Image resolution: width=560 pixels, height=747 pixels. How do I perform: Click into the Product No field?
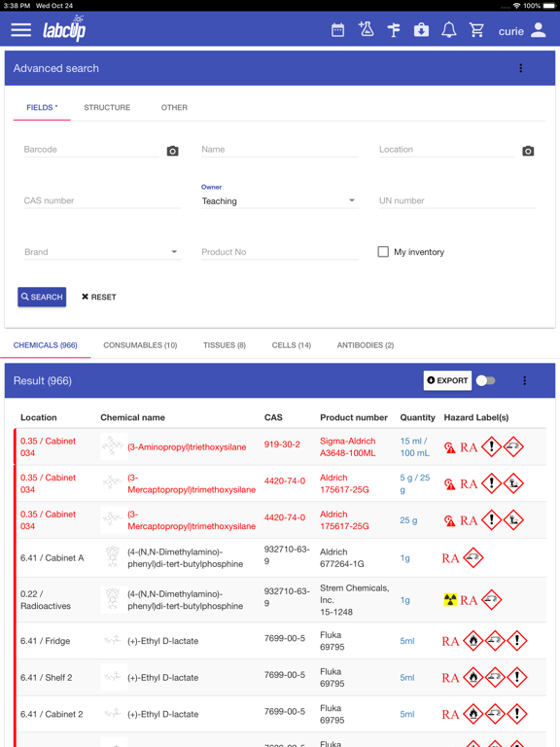pyautogui.click(x=280, y=252)
